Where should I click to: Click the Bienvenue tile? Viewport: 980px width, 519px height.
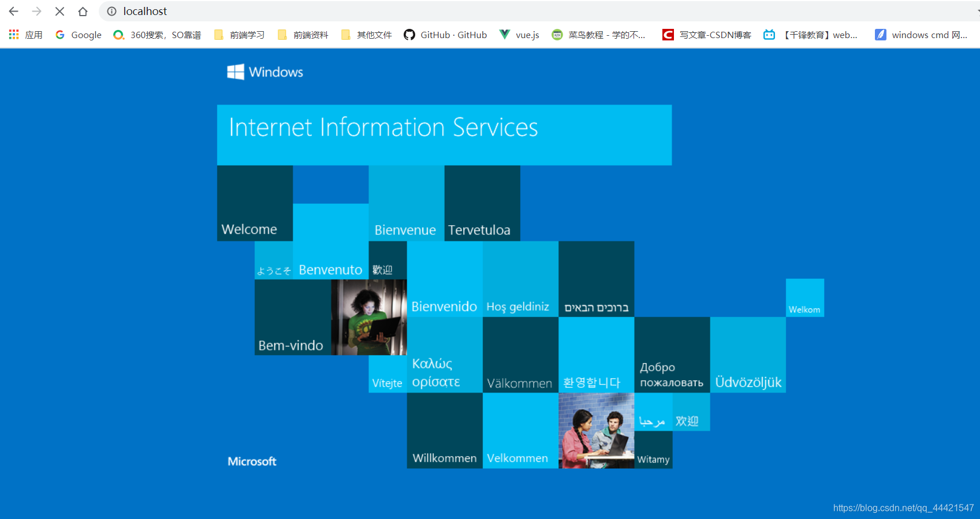point(407,203)
